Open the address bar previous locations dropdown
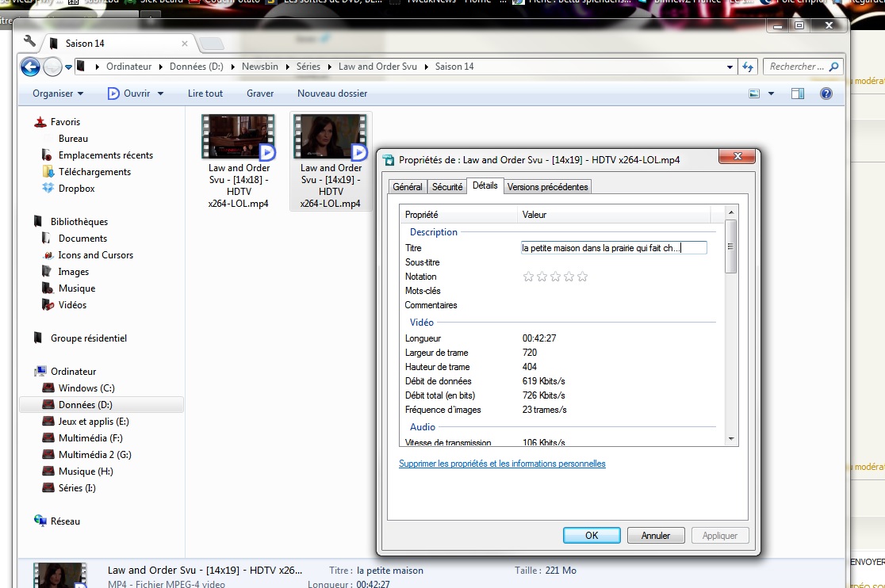The image size is (885, 588). [x=730, y=67]
